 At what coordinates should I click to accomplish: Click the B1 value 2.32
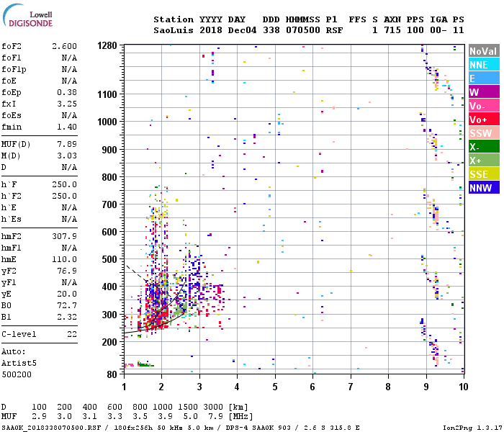point(67,317)
